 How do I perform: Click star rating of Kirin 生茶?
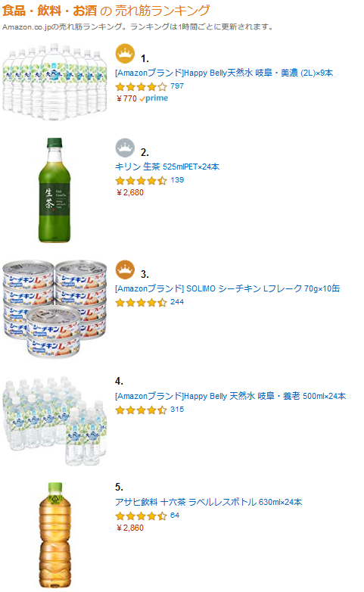coord(141,180)
